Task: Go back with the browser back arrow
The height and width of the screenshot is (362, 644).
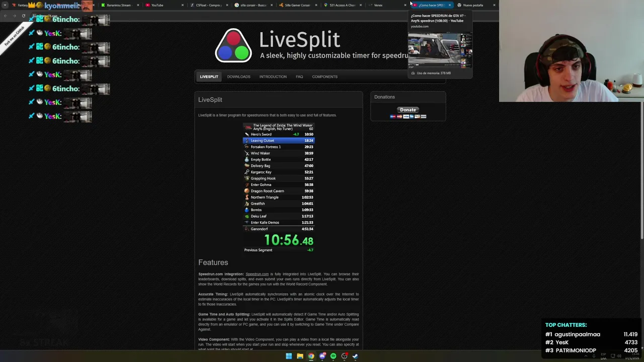Action: pyautogui.click(x=5, y=16)
